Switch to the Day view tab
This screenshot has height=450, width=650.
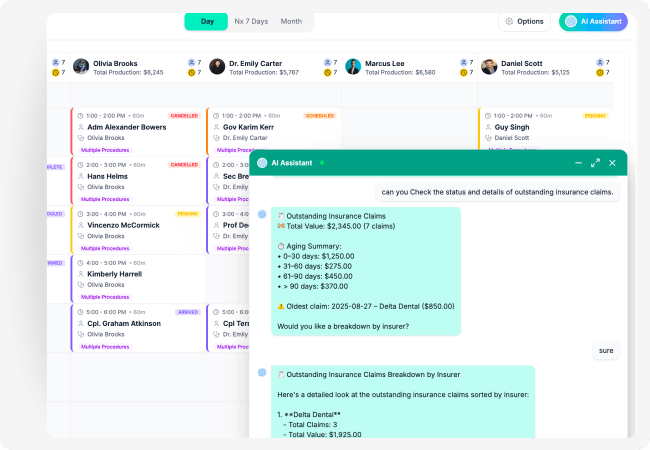[207, 21]
